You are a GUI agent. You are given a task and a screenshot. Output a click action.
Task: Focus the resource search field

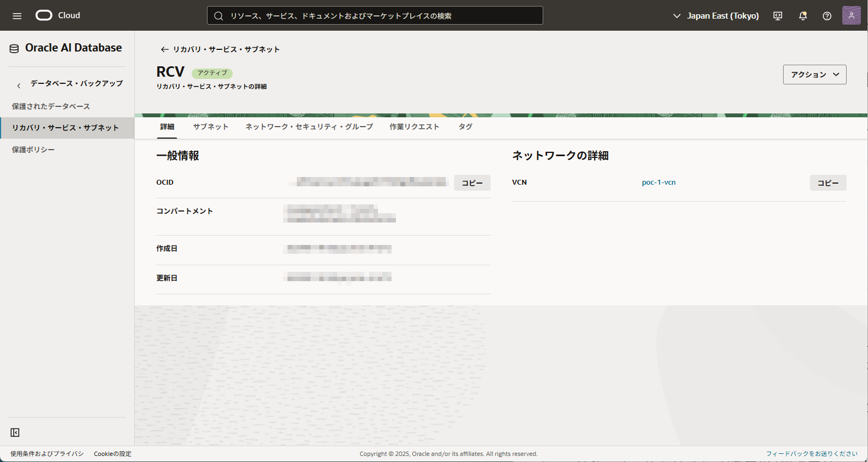point(375,15)
